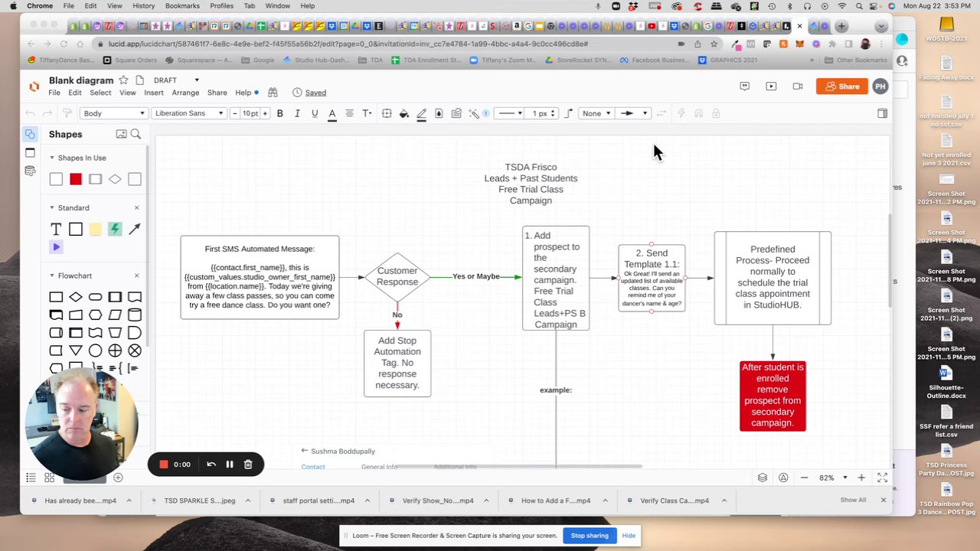Toggle underline text formatting
The height and width of the screenshot is (551, 980).
(x=315, y=113)
